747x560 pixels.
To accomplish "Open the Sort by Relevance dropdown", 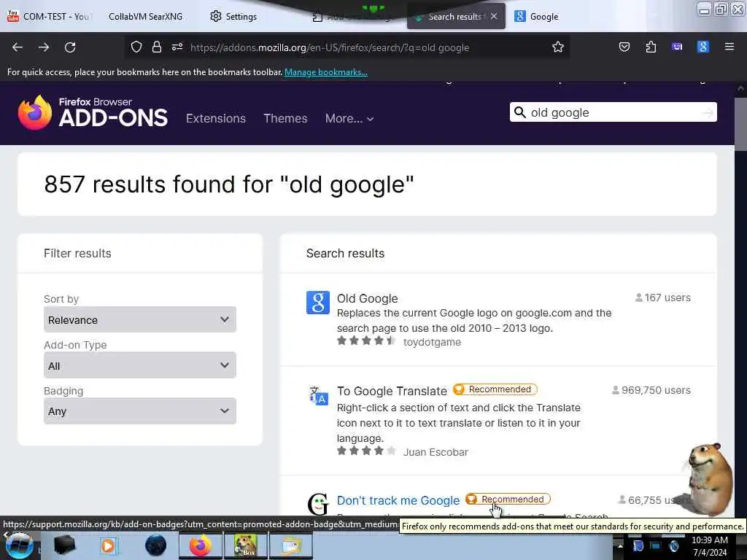I will point(139,319).
